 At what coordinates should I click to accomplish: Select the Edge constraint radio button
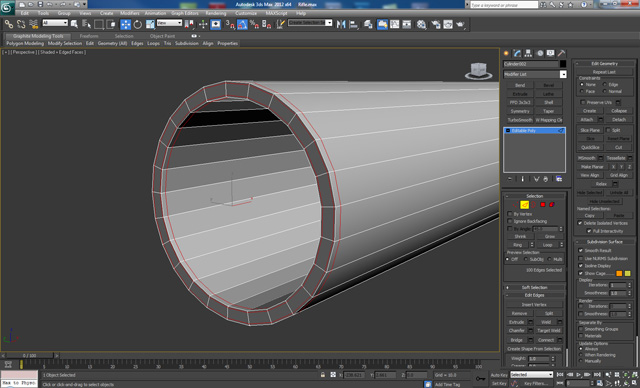[x=604, y=84]
